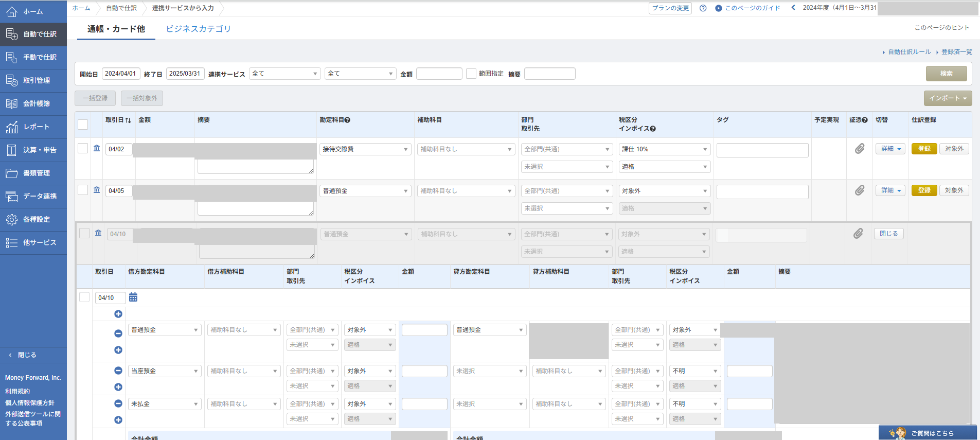Open 会計帳簿 in the sidebar
Image resolution: width=980 pixels, height=440 pixels.
click(x=33, y=104)
